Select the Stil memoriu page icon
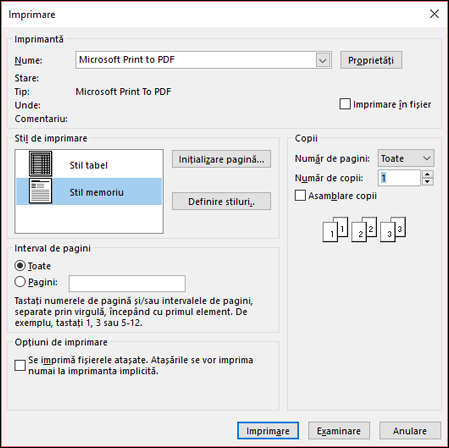Image resolution: width=449 pixels, height=448 pixels. coord(40,191)
